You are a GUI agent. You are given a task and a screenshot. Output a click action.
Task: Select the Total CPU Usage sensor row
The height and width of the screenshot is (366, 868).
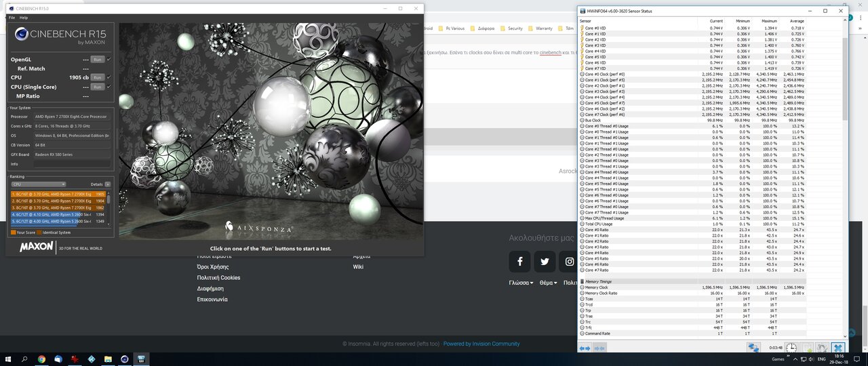(692, 224)
